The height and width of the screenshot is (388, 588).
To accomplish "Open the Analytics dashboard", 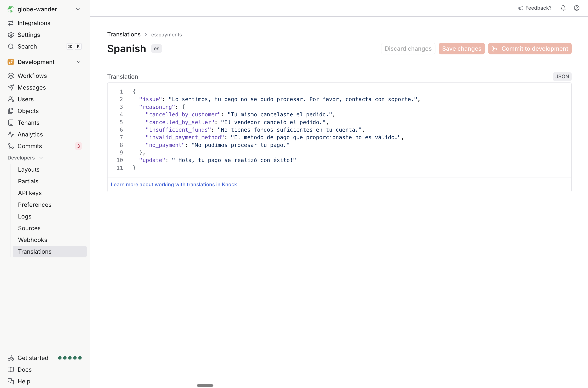I will pos(30,134).
